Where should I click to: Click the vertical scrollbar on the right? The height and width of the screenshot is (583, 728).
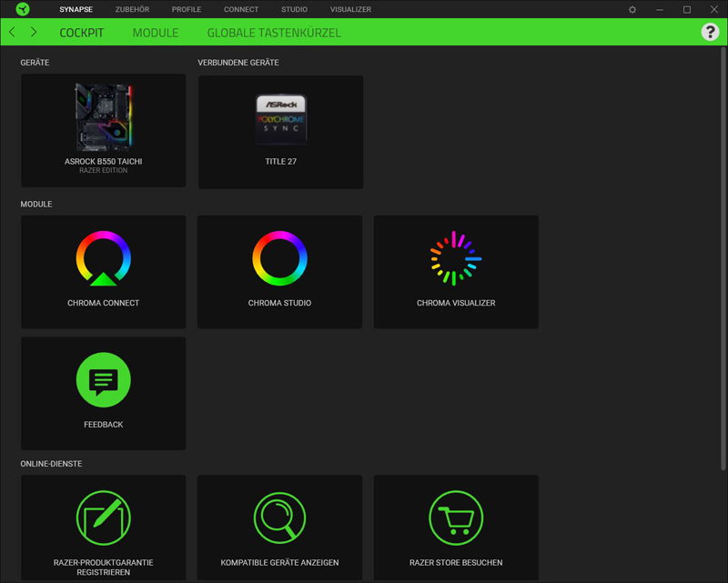tap(723, 258)
